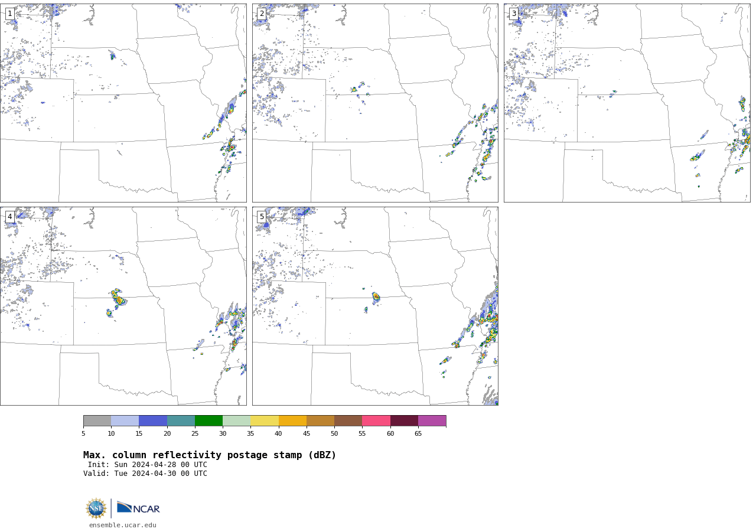
Task: Click the Valid: Tue 2024-04-30 00 UTC line
Action: click(x=145, y=474)
